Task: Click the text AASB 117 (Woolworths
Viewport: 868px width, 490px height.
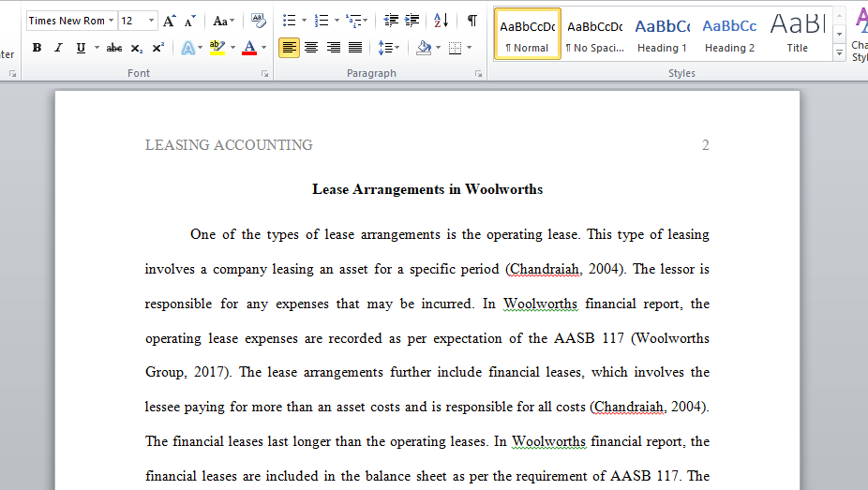Action: (x=632, y=338)
